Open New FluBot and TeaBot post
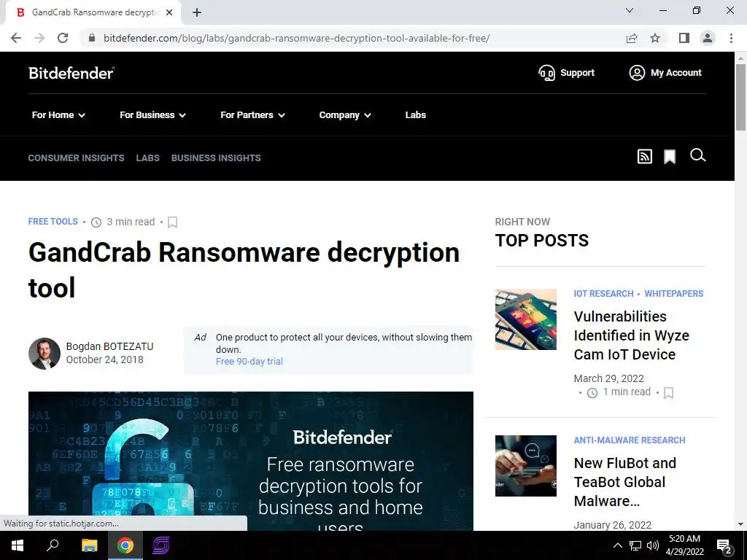Viewport: 747px width, 560px height. 625,482
